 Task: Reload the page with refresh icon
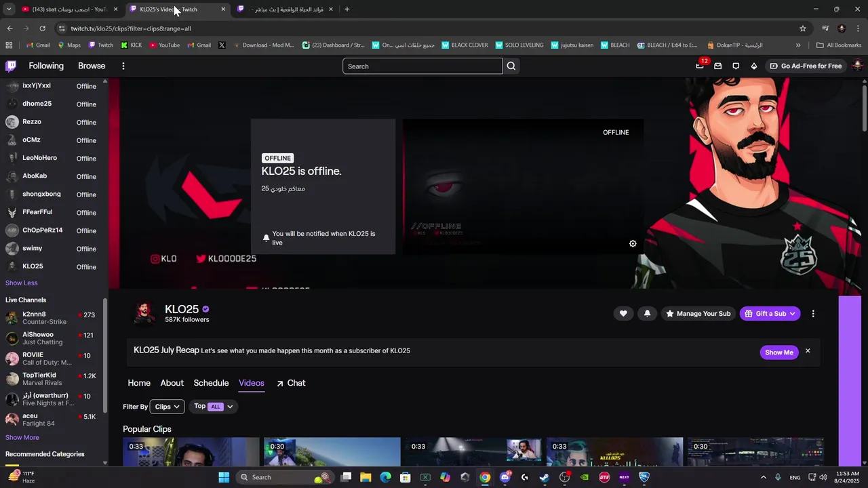click(42, 28)
